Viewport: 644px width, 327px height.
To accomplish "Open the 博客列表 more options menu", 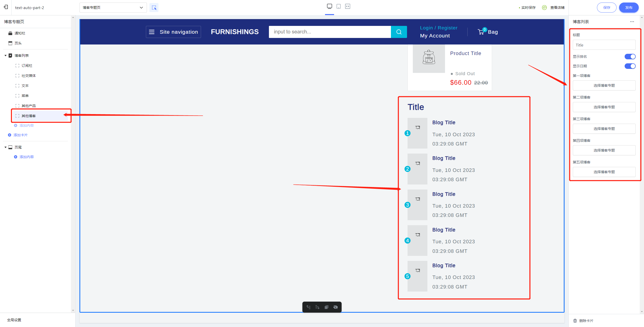I will (x=632, y=22).
